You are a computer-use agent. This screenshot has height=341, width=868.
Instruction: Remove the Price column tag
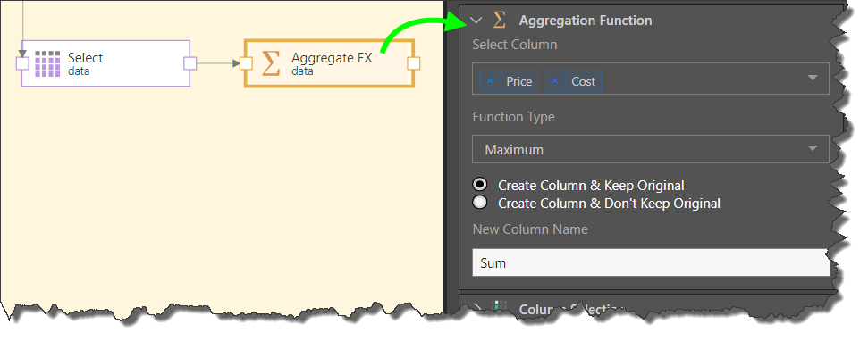point(489,81)
